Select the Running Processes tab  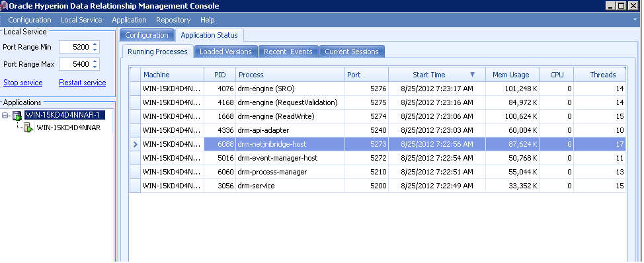[x=157, y=52]
